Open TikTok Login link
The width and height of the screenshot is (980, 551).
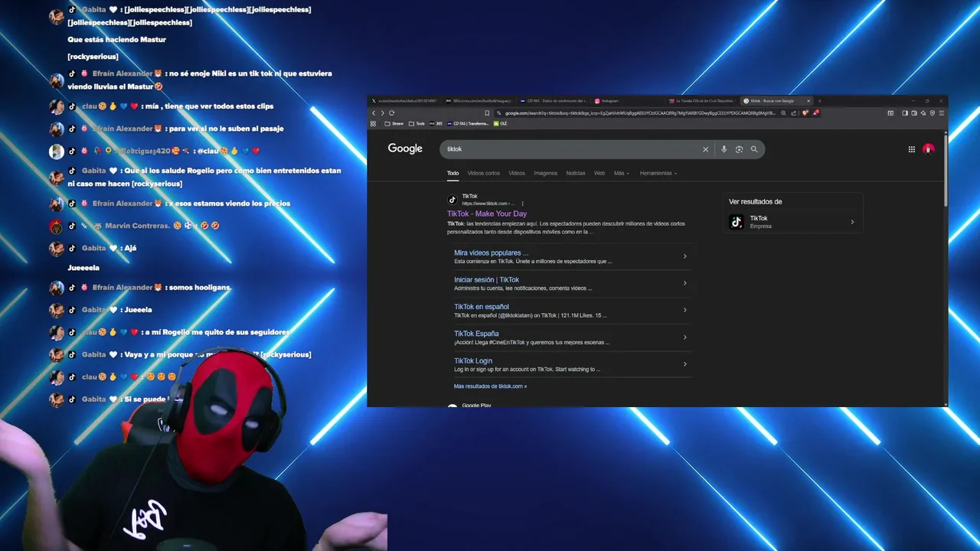[x=473, y=360]
